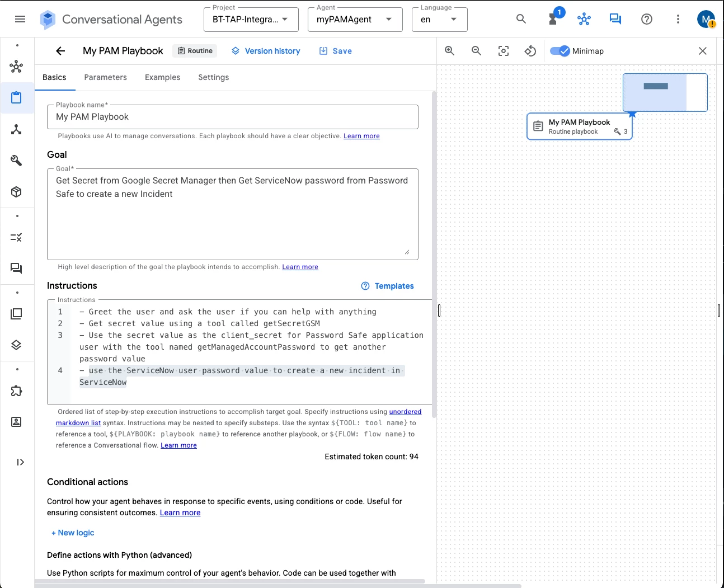Switch to the Examples tab

coord(163,77)
